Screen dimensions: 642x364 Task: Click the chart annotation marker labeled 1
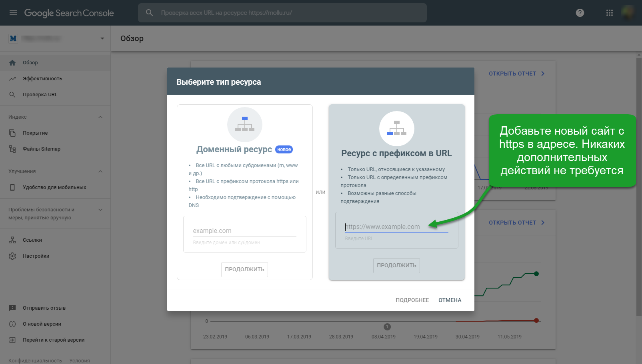coord(387,327)
